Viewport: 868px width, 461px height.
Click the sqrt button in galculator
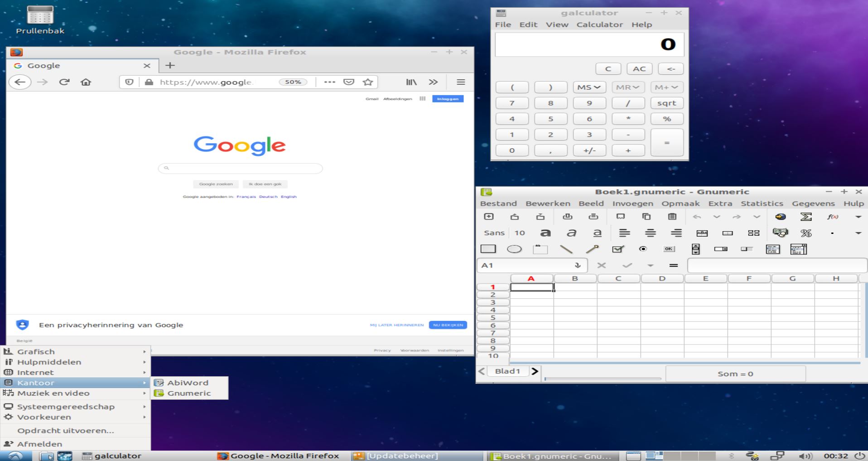(x=667, y=103)
